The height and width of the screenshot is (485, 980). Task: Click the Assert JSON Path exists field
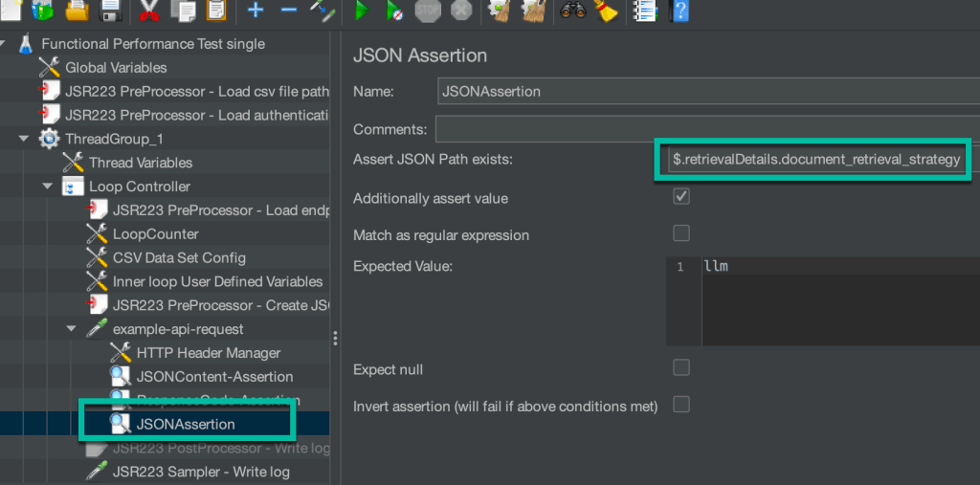[815, 160]
